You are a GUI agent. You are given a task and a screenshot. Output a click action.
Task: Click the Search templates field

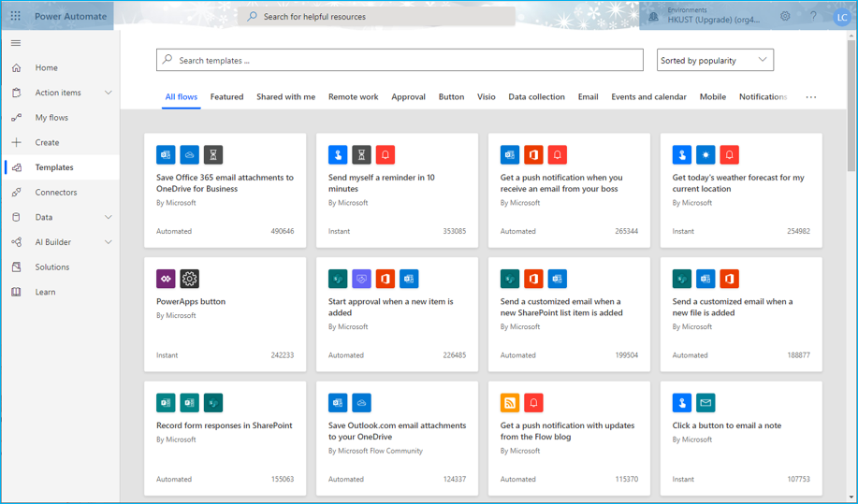(x=400, y=60)
